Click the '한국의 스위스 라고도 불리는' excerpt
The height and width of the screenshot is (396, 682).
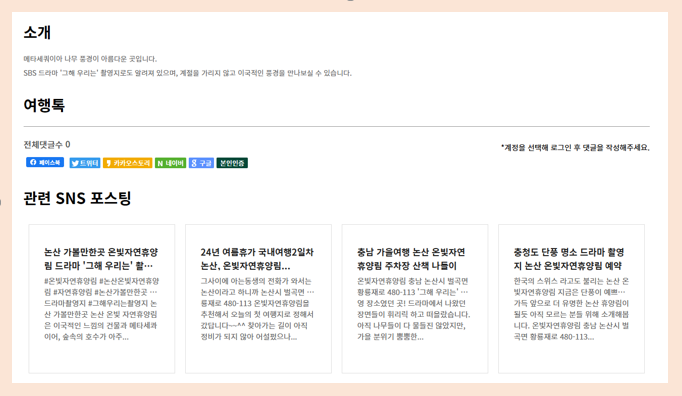click(x=571, y=309)
